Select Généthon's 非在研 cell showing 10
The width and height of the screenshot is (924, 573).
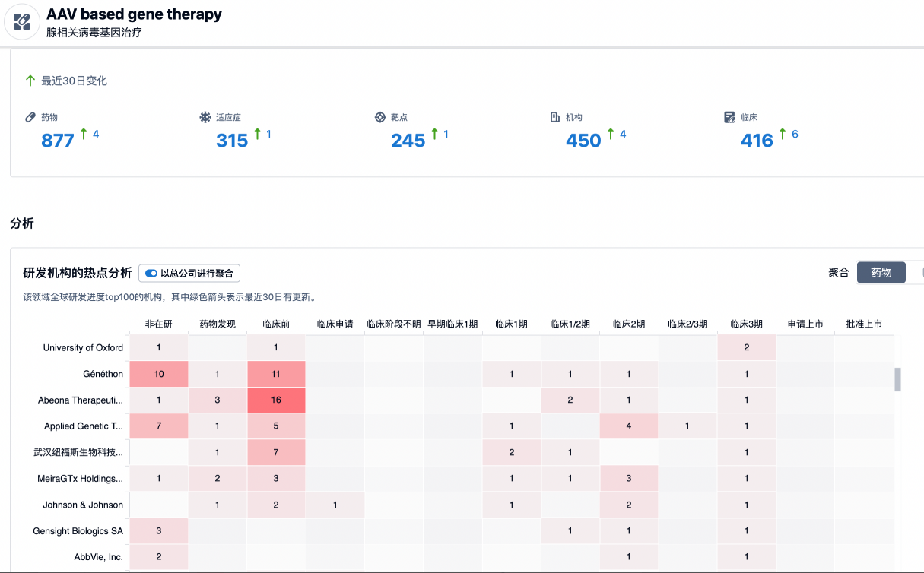click(x=158, y=374)
